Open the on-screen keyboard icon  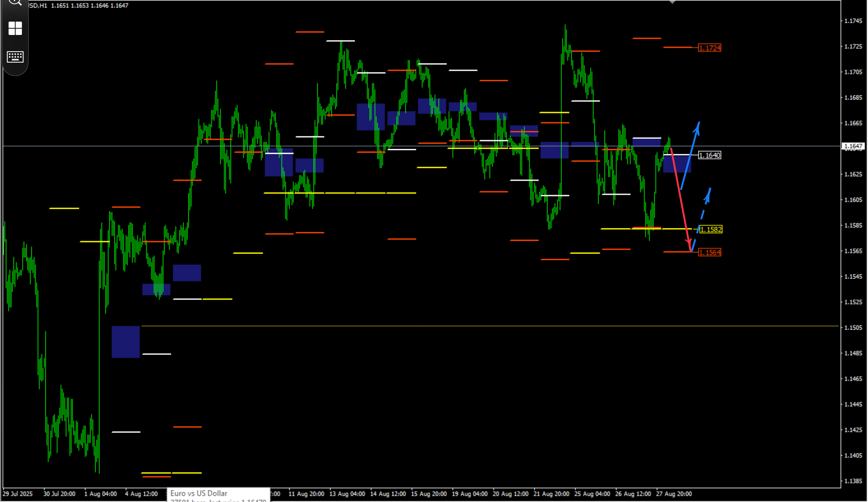pos(15,57)
